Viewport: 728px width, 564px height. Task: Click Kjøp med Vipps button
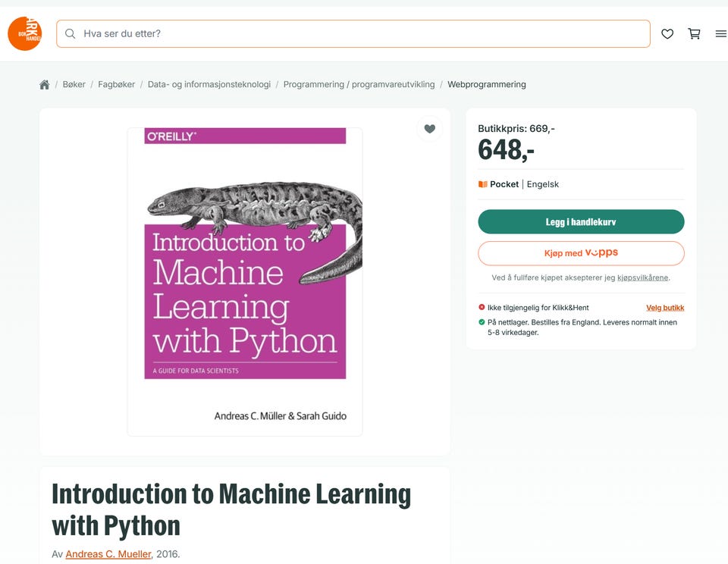(x=581, y=253)
